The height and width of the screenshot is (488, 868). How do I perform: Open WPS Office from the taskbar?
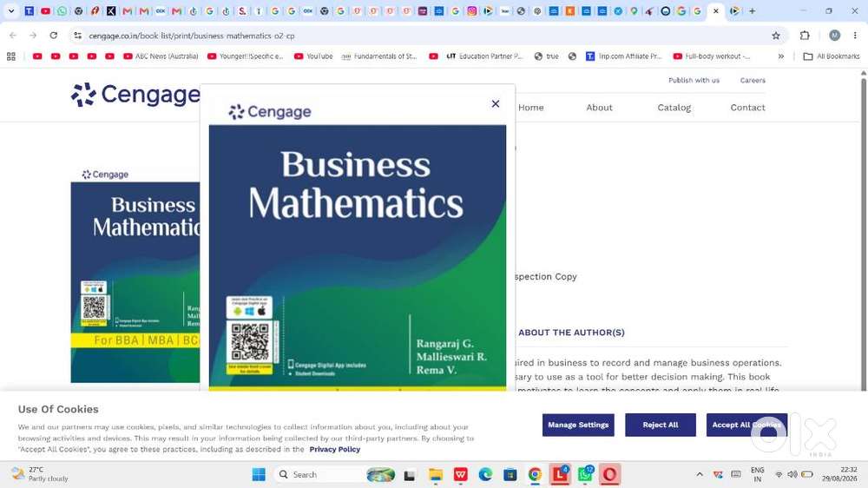pos(461,475)
